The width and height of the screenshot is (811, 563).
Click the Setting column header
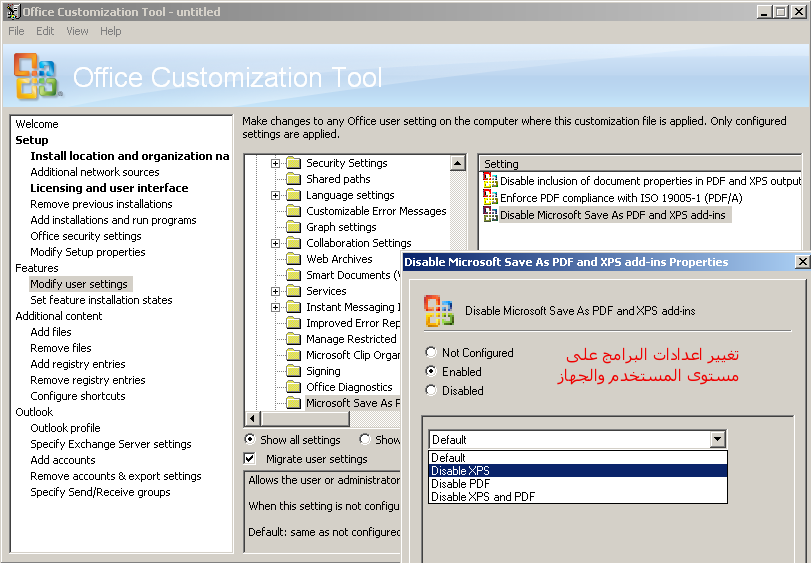click(640, 164)
